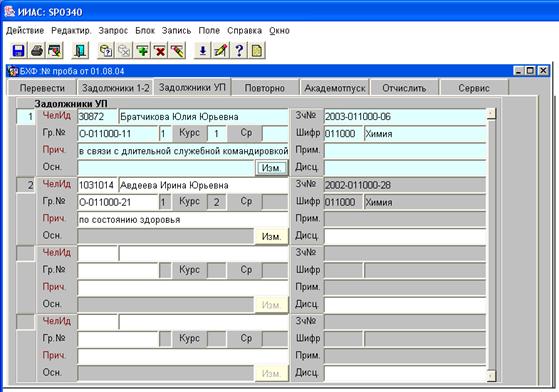Click the green plus Insert Record icon
Screen dimensions: 559x392
[x=142, y=50]
